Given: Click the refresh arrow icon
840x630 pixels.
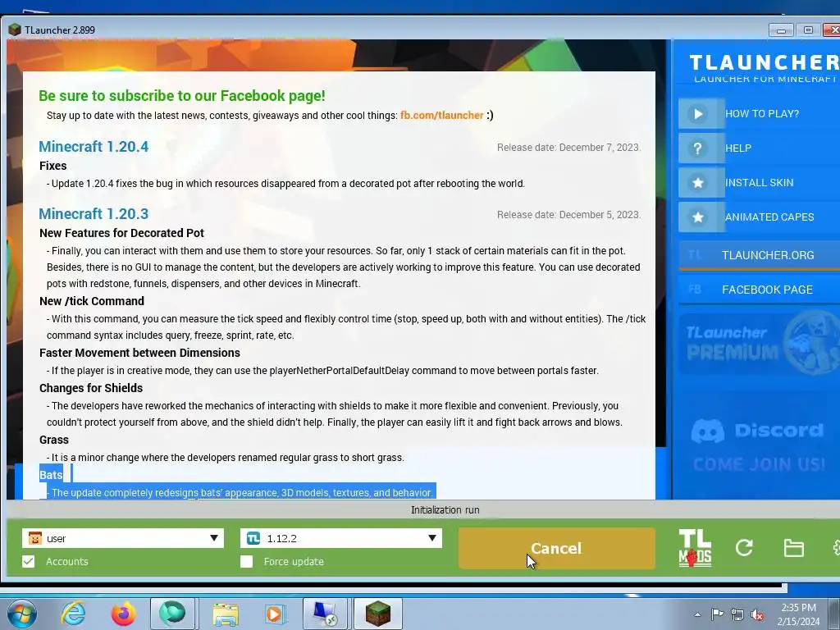Looking at the screenshot, I should click(x=744, y=547).
